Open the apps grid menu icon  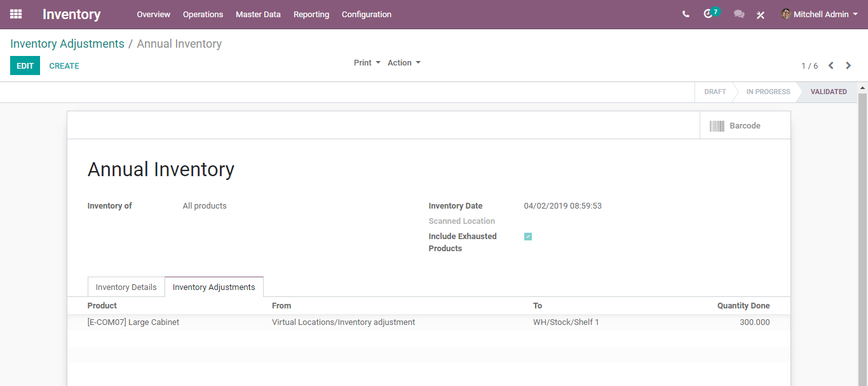tap(16, 14)
